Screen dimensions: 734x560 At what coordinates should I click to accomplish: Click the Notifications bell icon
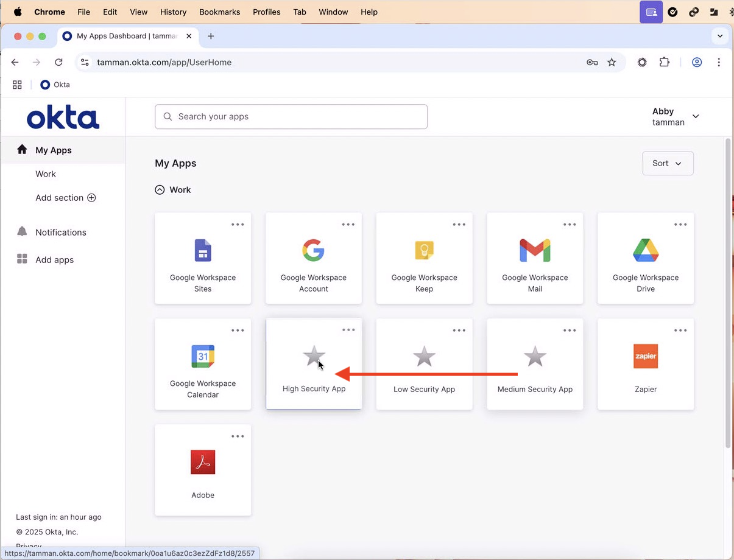point(22,231)
